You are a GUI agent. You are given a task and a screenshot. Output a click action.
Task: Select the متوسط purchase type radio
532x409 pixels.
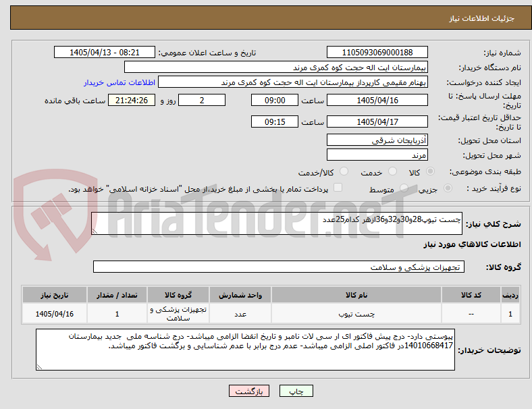click(404, 188)
